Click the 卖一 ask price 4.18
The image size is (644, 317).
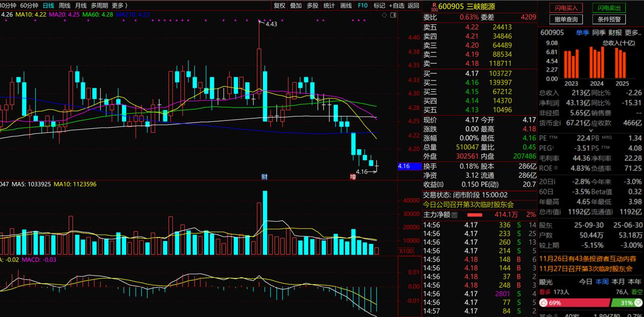click(472, 64)
